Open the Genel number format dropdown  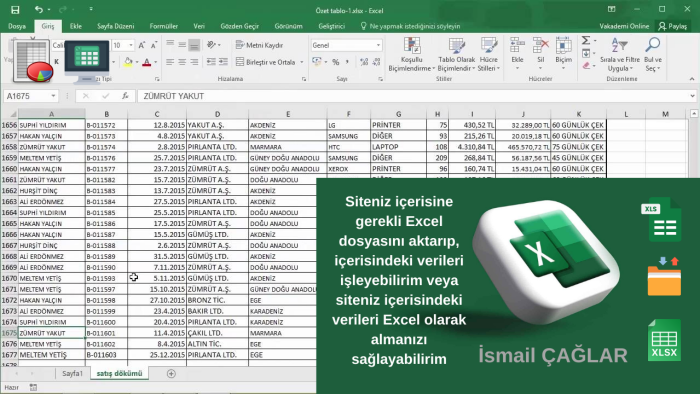[x=378, y=45]
